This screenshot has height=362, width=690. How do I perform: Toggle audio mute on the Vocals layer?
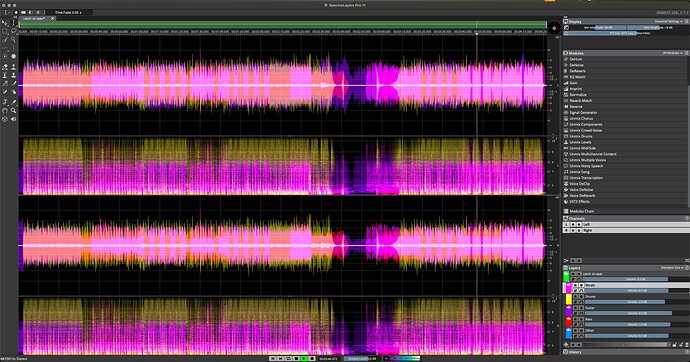(x=581, y=285)
